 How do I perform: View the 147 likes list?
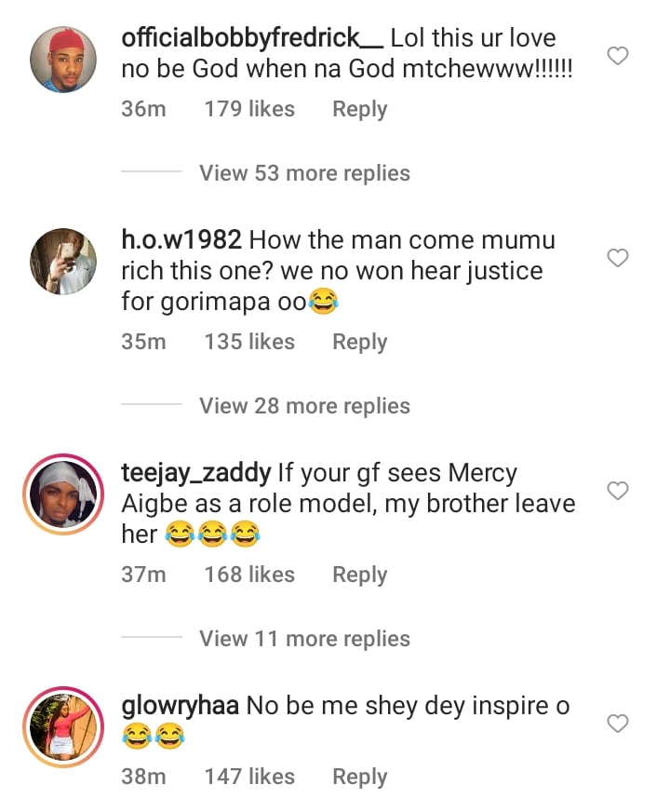249,777
